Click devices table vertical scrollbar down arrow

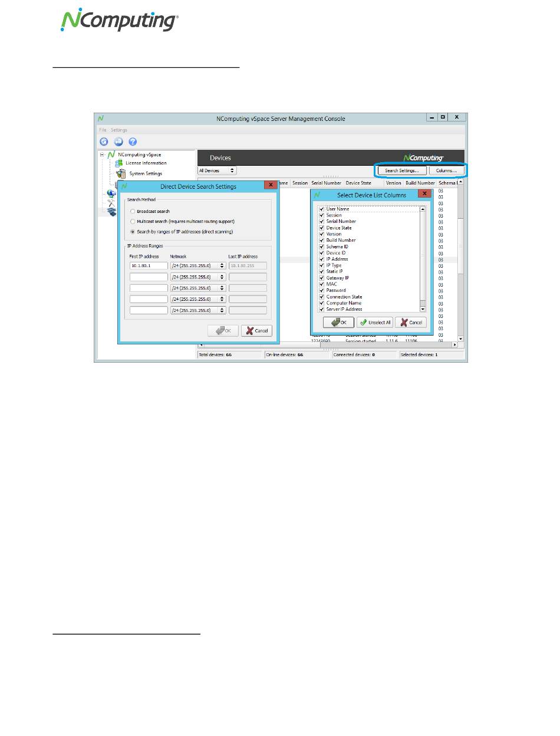tap(461, 339)
